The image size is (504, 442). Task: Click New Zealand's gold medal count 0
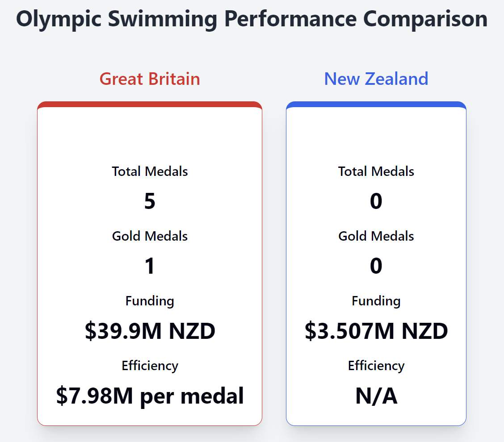click(376, 266)
